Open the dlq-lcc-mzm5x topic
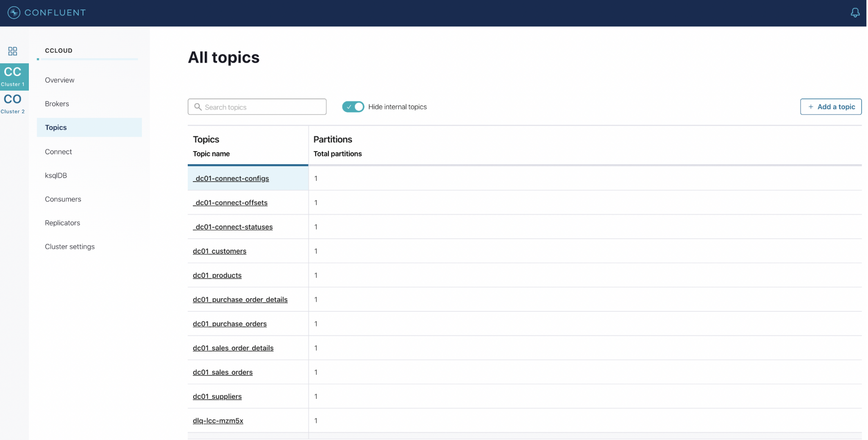The width and height of the screenshot is (868, 440). 218,421
